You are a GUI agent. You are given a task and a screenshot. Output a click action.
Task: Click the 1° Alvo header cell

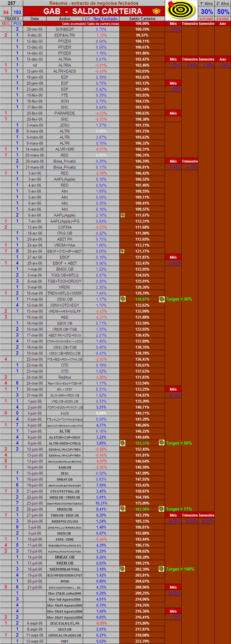(206, 3)
